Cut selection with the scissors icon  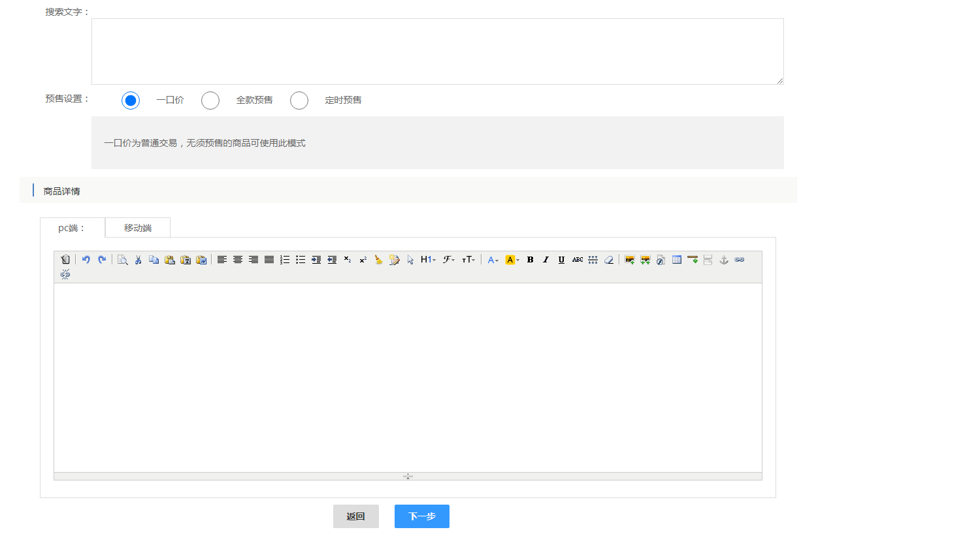pos(139,260)
